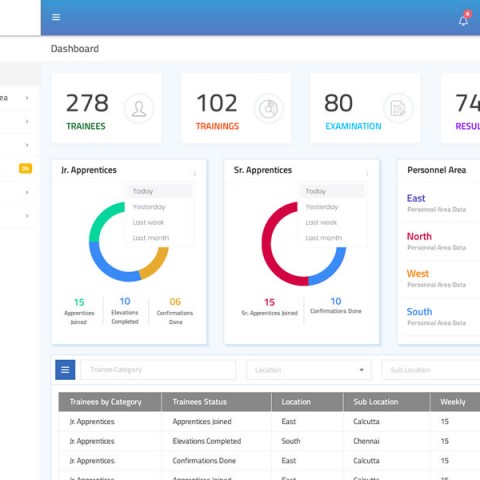480x480 pixels.
Task: Click the blue list button beside Trainee Category
Action: [65, 370]
